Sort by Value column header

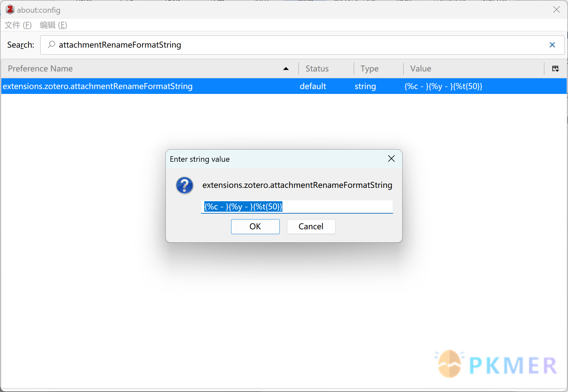point(474,68)
